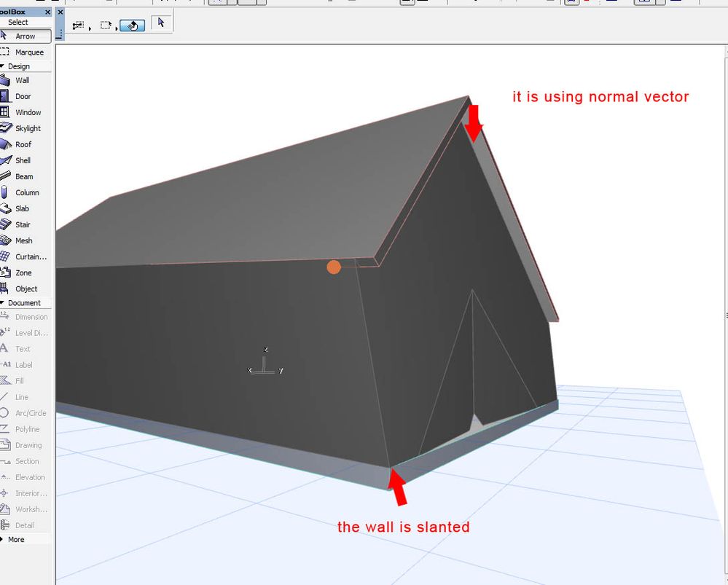Pick the Section tool

tap(25, 461)
